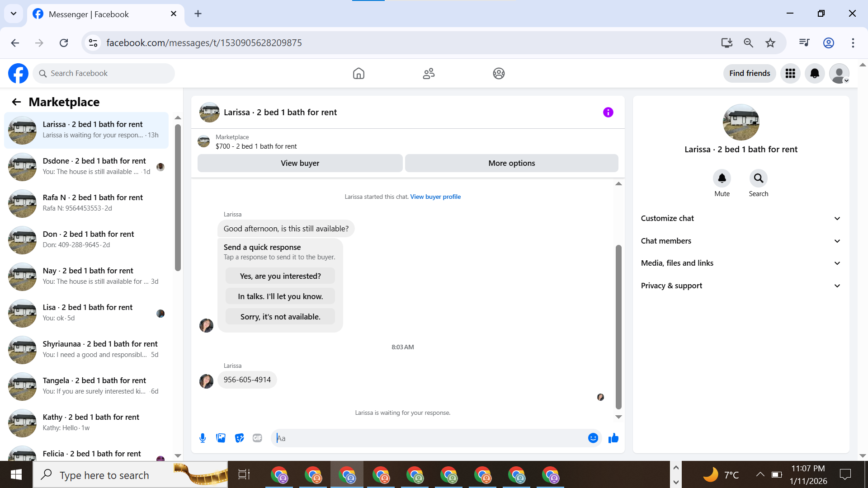
Task: Open Rafa N conversation in the chat list
Action: (86, 203)
